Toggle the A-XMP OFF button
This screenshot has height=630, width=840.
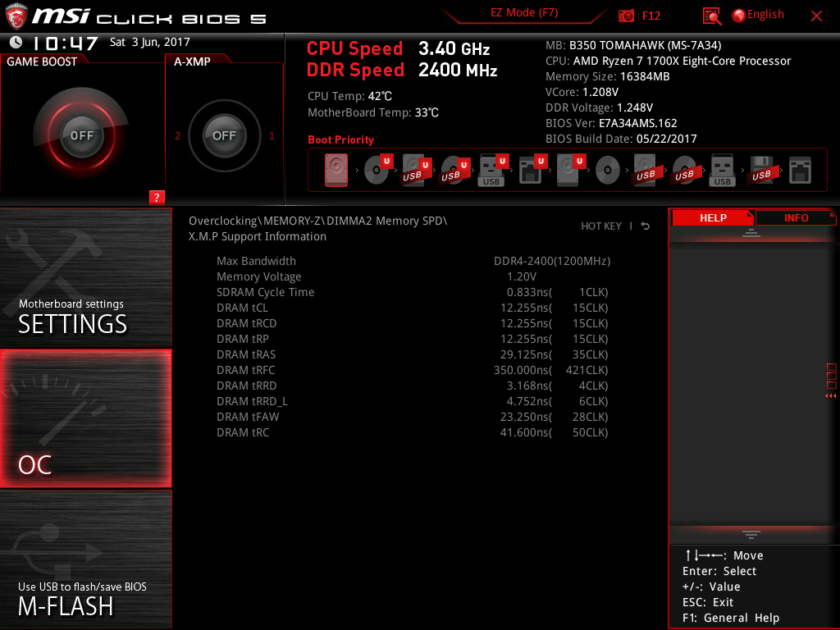224,135
